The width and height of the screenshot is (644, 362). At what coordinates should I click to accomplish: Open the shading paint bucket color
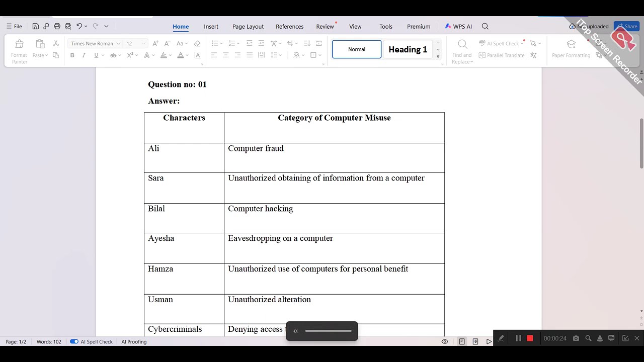(x=296, y=55)
